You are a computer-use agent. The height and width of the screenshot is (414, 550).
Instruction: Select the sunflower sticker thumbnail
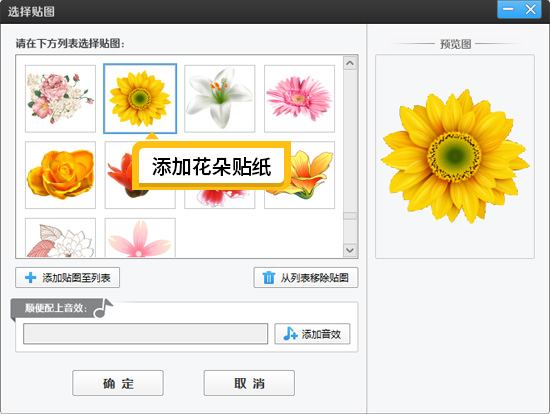point(140,99)
